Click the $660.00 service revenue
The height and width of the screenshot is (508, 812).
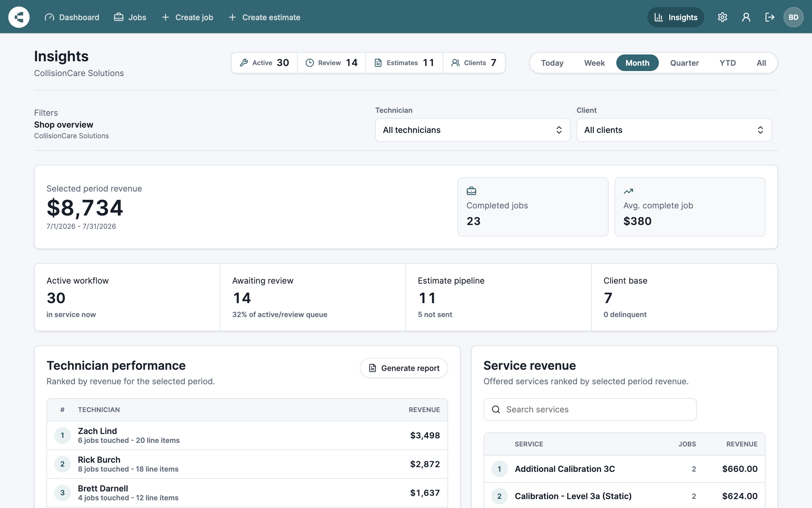pyautogui.click(x=740, y=469)
